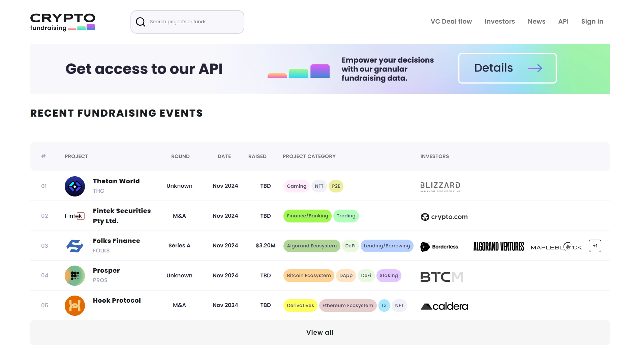Screen dimensions: 638x364
Task: Click the arrow in the Details button
Action: [535, 68]
